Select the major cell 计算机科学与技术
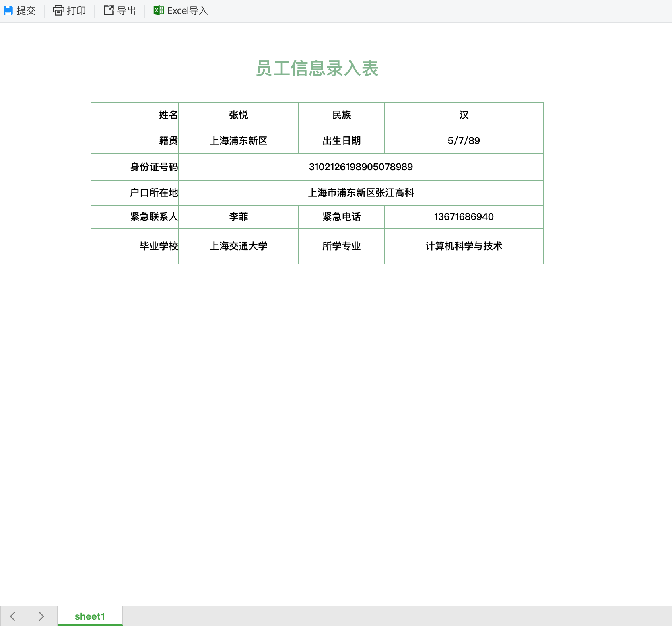 [464, 246]
